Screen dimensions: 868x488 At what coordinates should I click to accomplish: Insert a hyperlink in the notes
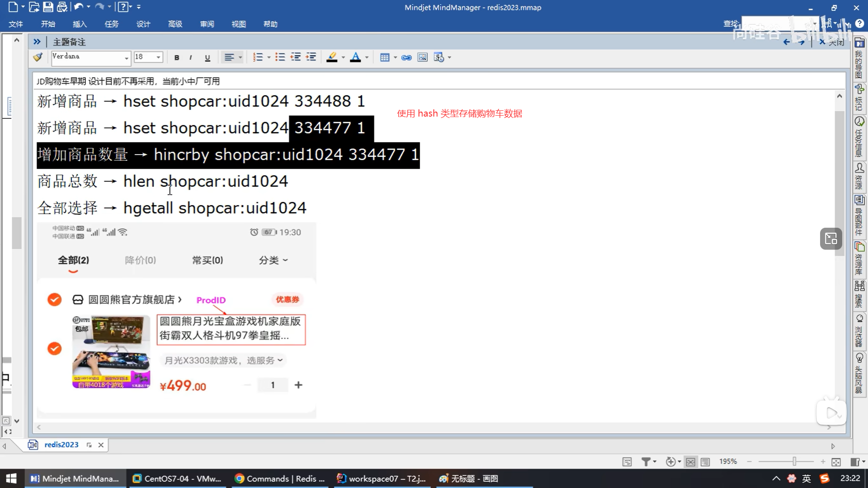coord(406,57)
